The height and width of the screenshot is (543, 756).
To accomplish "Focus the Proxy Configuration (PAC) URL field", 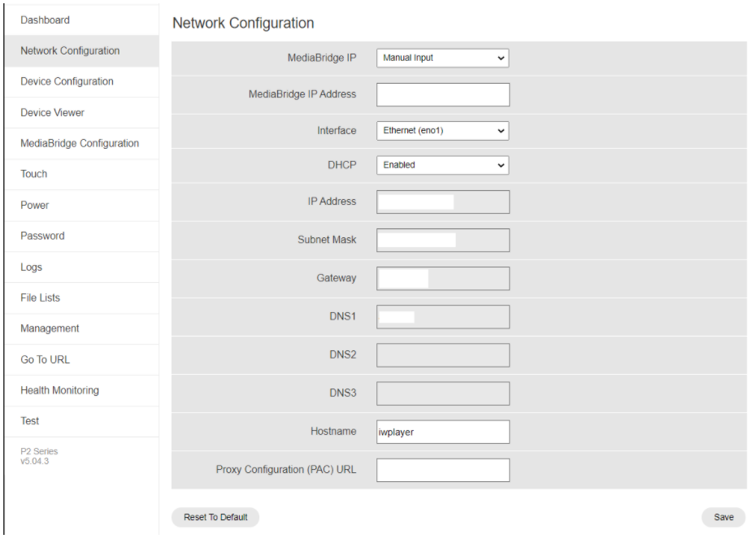I will pos(442,470).
